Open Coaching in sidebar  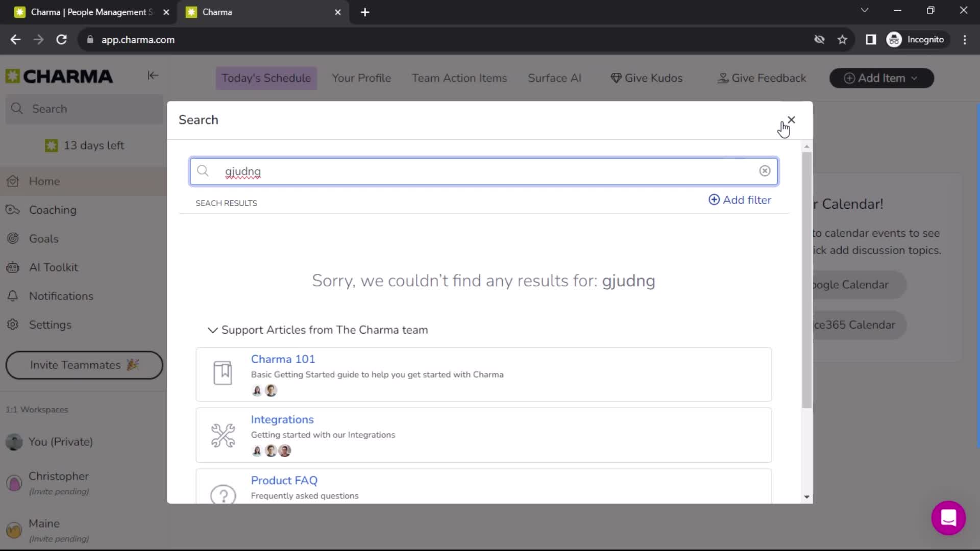pos(83,210)
